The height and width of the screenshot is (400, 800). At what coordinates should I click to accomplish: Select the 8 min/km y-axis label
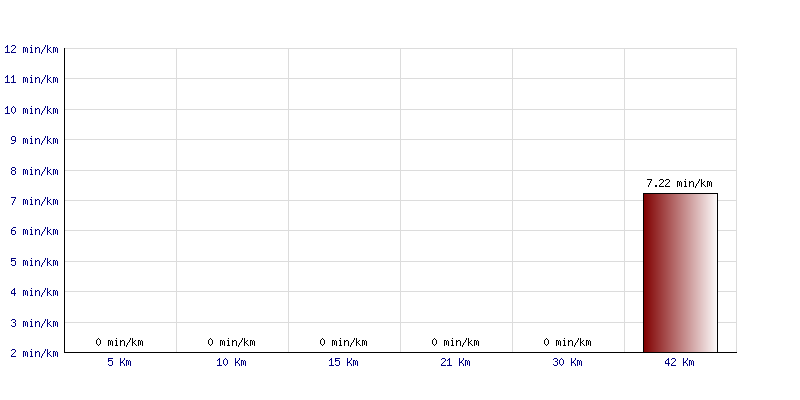click(34, 171)
